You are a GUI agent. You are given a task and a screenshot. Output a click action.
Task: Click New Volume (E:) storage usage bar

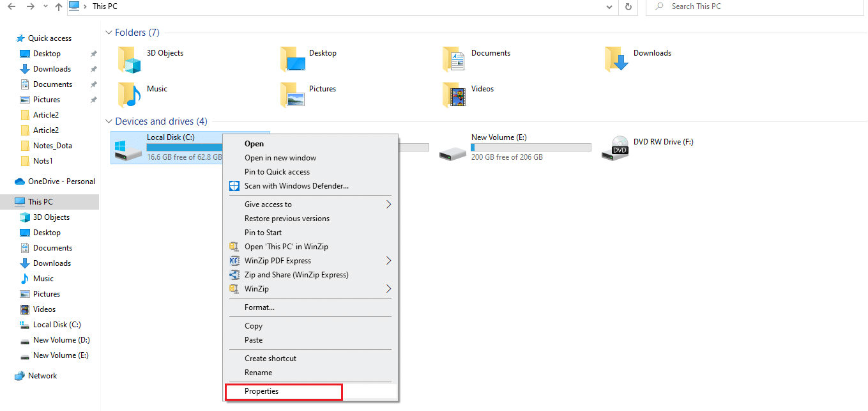531,147
